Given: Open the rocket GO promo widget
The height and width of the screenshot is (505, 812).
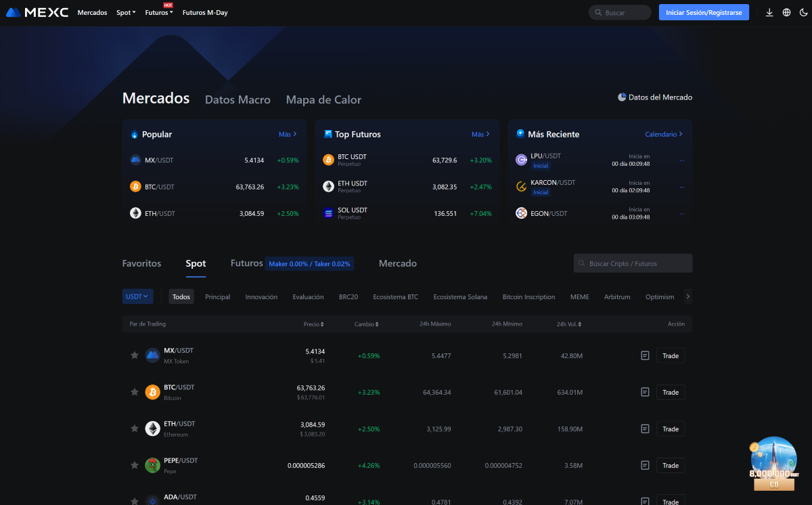Looking at the screenshot, I should click(x=773, y=464).
